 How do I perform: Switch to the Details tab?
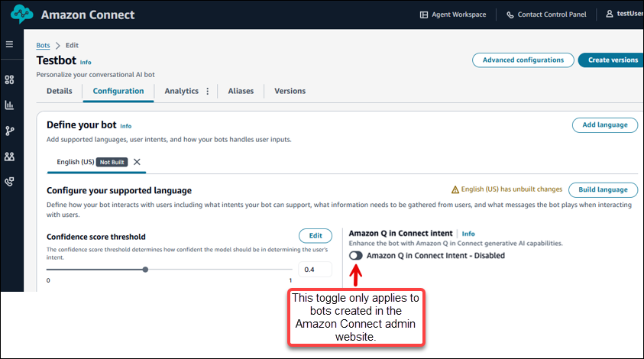click(x=59, y=91)
